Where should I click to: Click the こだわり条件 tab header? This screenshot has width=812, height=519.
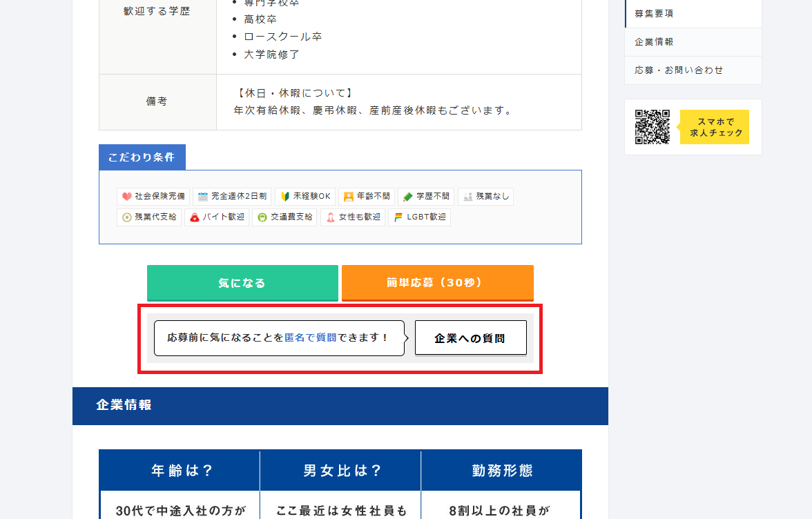(142, 157)
